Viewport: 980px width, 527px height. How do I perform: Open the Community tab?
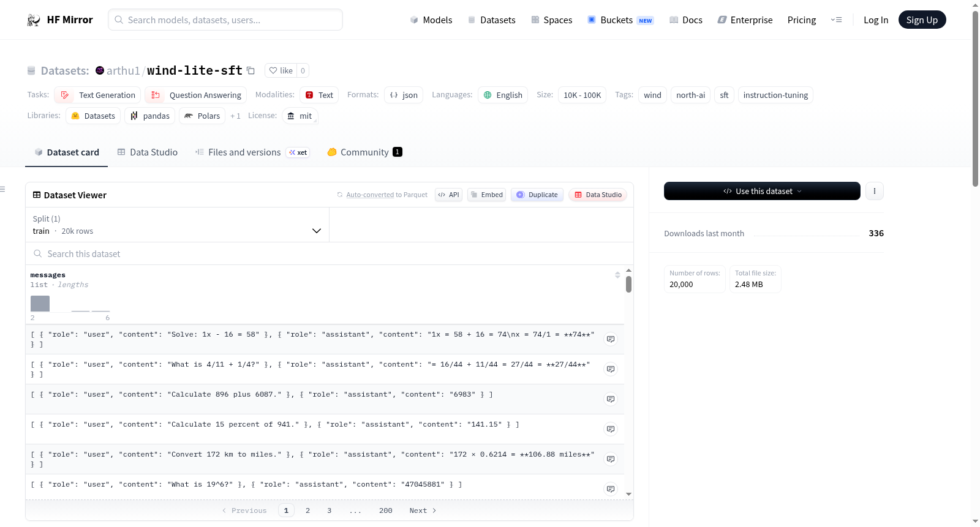(364, 152)
